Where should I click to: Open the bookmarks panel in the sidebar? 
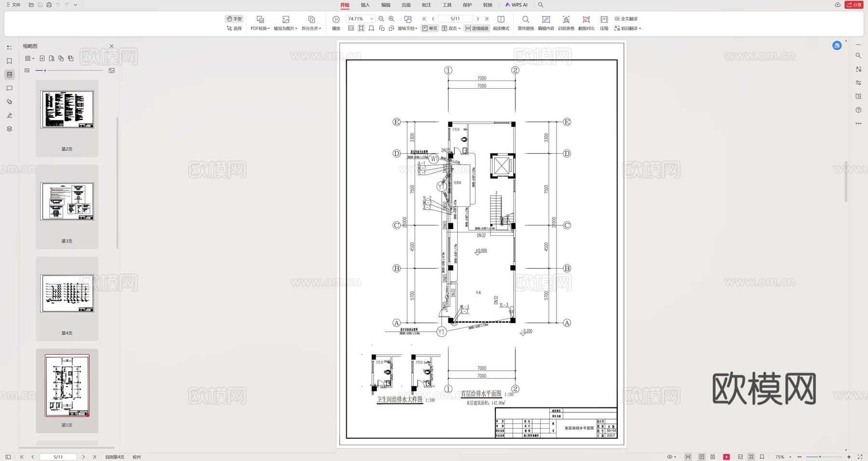9,61
